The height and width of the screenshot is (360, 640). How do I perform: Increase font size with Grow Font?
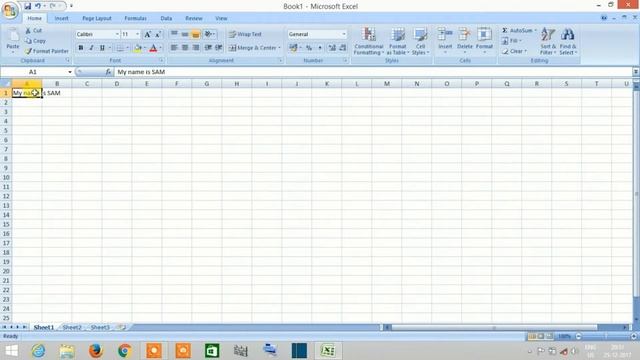pos(147,34)
